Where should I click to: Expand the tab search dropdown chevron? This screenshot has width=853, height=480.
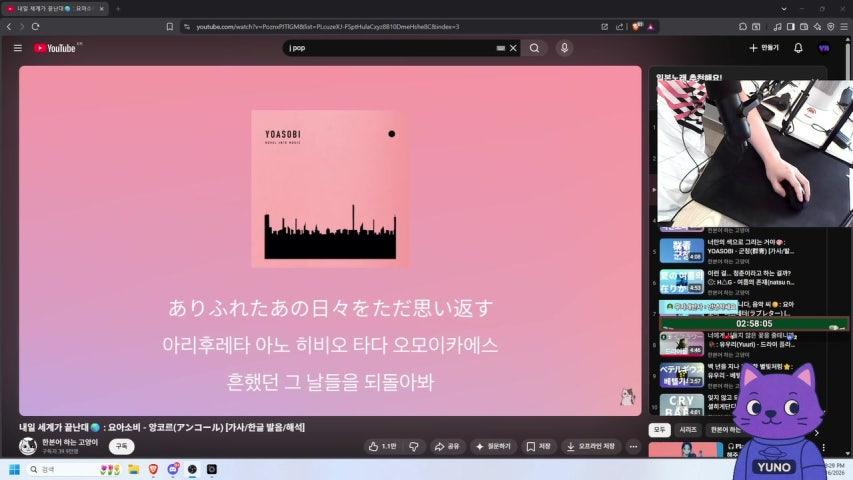(784, 9)
